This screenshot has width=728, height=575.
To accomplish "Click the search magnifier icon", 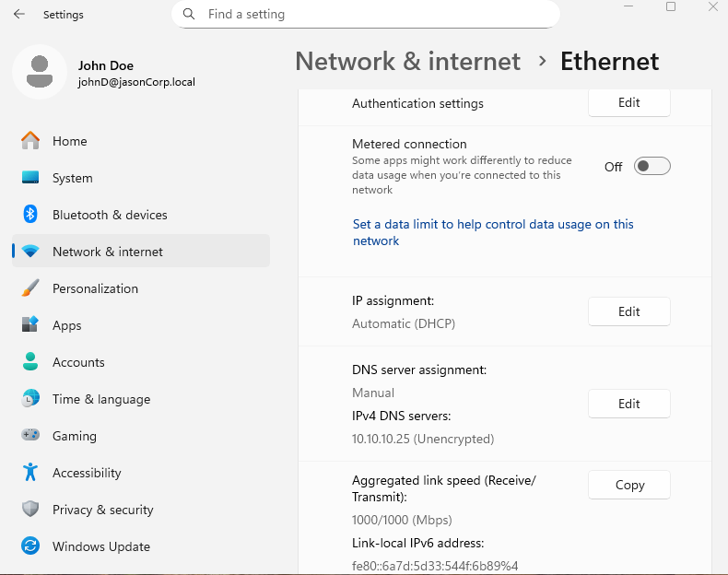I will pos(189,14).
